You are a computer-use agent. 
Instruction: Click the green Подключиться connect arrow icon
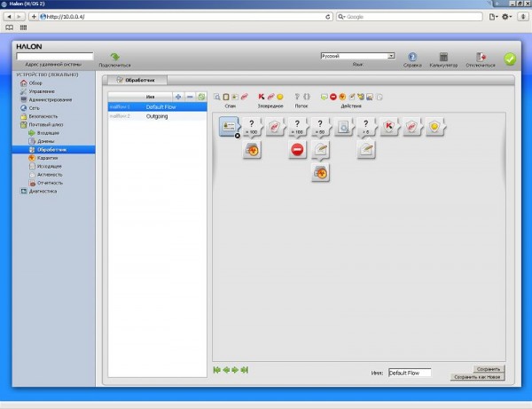pyautogui.click(x=114, y=56)
